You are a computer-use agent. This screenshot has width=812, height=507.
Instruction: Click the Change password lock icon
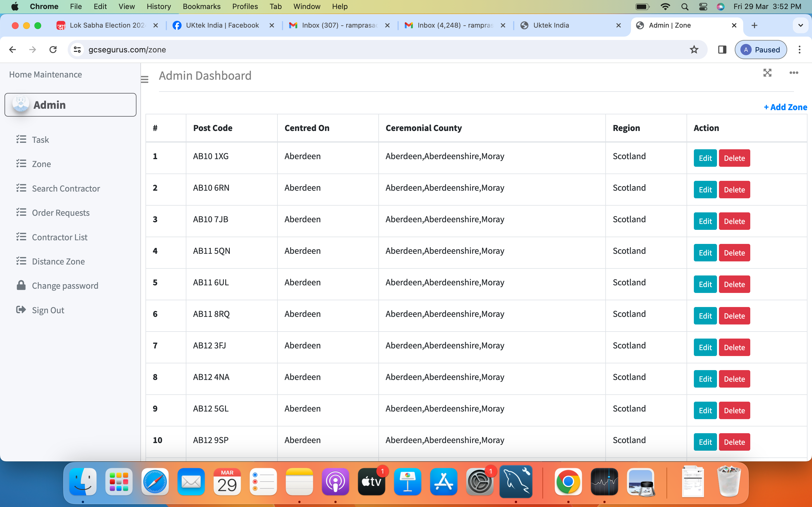tap(21, 285)
